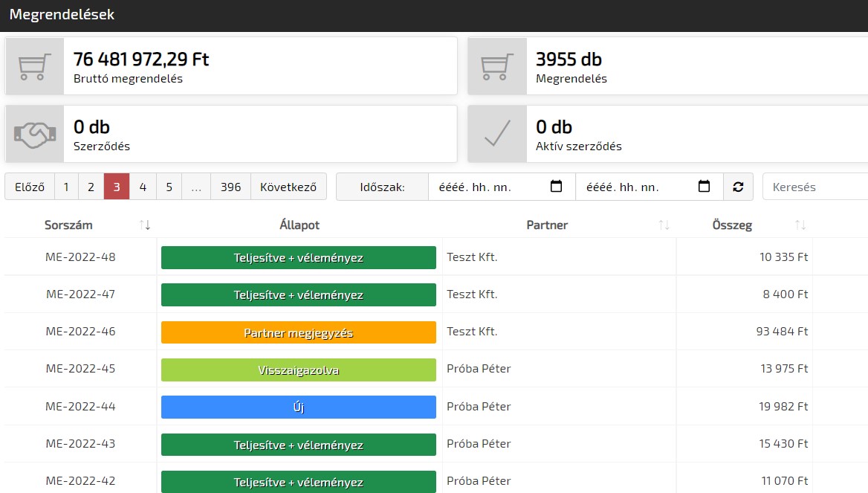868x493 pixels.
Task: Jump to last page 396
Action: coord(230,187)
